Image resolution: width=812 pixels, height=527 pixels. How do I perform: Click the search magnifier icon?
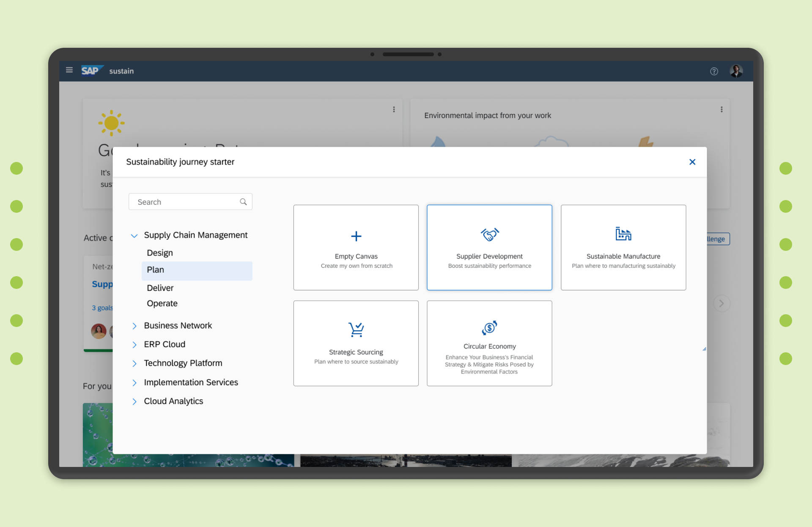click(x=243, y=202)
